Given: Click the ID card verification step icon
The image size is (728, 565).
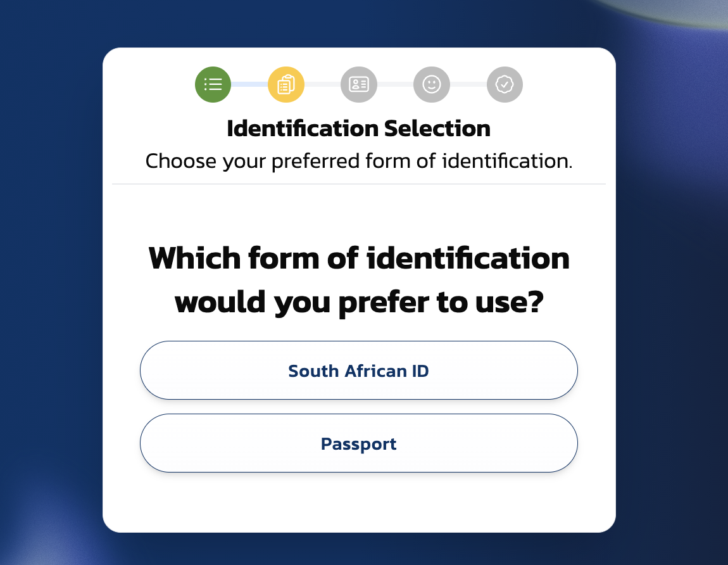Looking at the screenshot, I should coord(359,84).
